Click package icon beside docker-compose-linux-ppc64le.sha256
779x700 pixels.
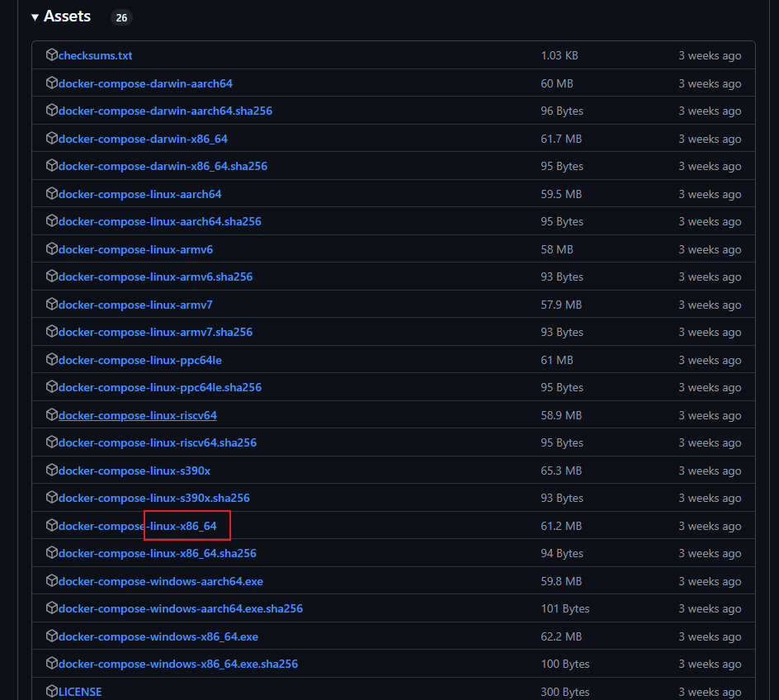point(52,386)
